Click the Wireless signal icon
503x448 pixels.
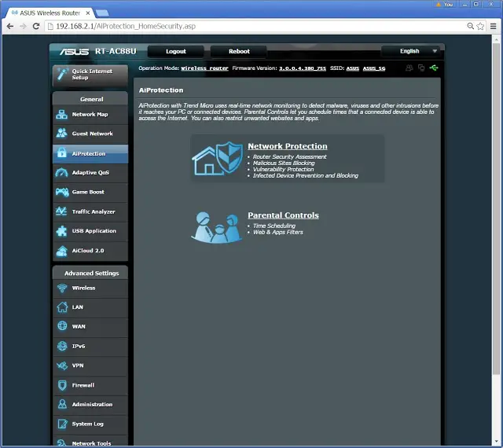coord(62,288)
